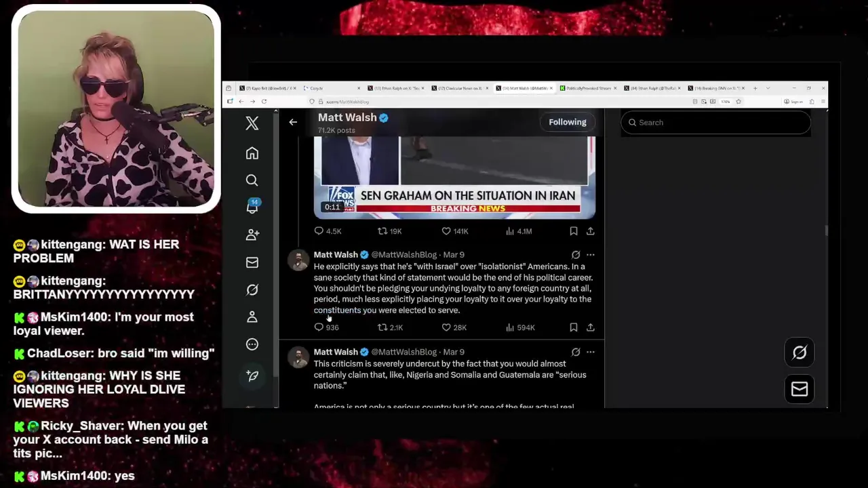This screenshot has height=488, width=868.
Task: Open Matt Walsh avatar on 'with Israel' post
Action: click(x=298, y=260)
